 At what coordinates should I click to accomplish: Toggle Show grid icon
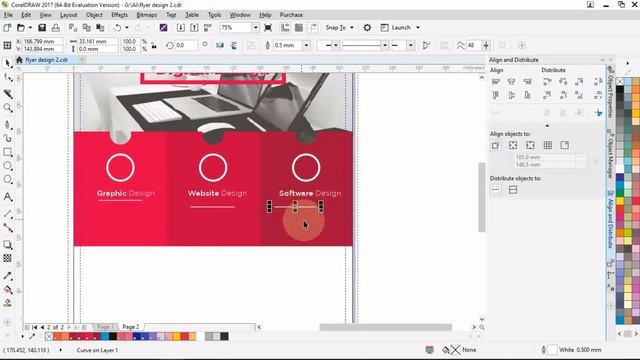point(299,28)
